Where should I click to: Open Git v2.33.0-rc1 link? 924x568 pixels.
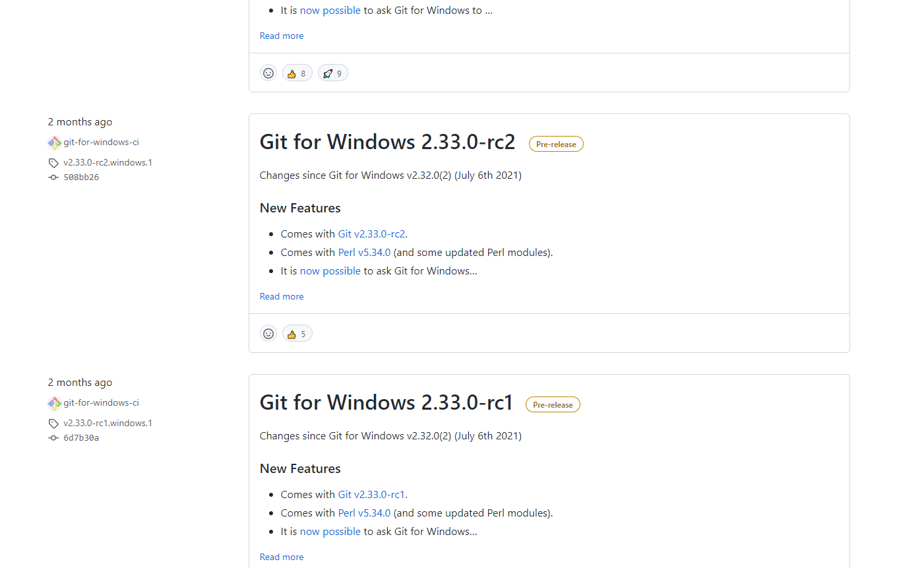click(371, 494)
